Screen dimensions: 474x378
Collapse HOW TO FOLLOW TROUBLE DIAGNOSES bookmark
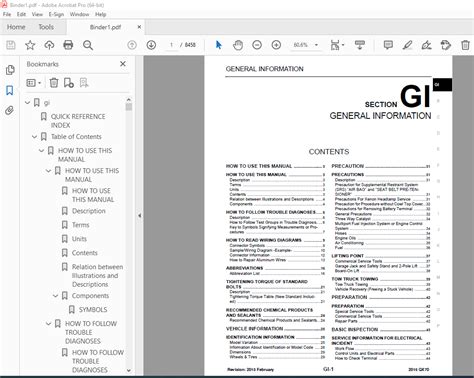tap(48, 324)
